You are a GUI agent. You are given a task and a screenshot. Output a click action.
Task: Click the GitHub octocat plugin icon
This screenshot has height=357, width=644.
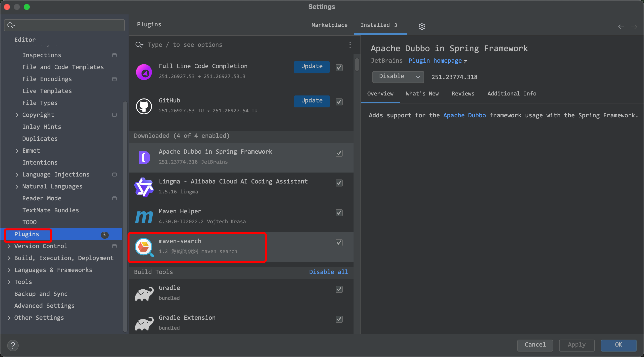[x=144, y=106]
